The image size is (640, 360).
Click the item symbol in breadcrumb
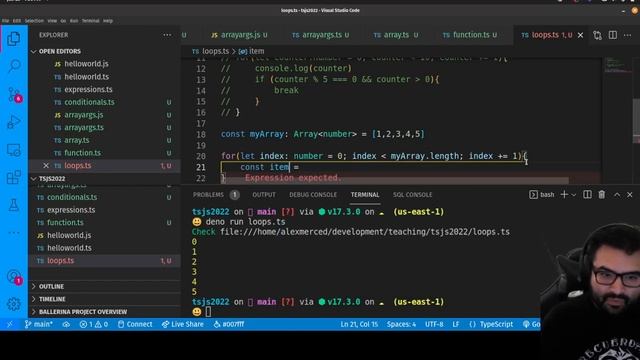(251, 51)
